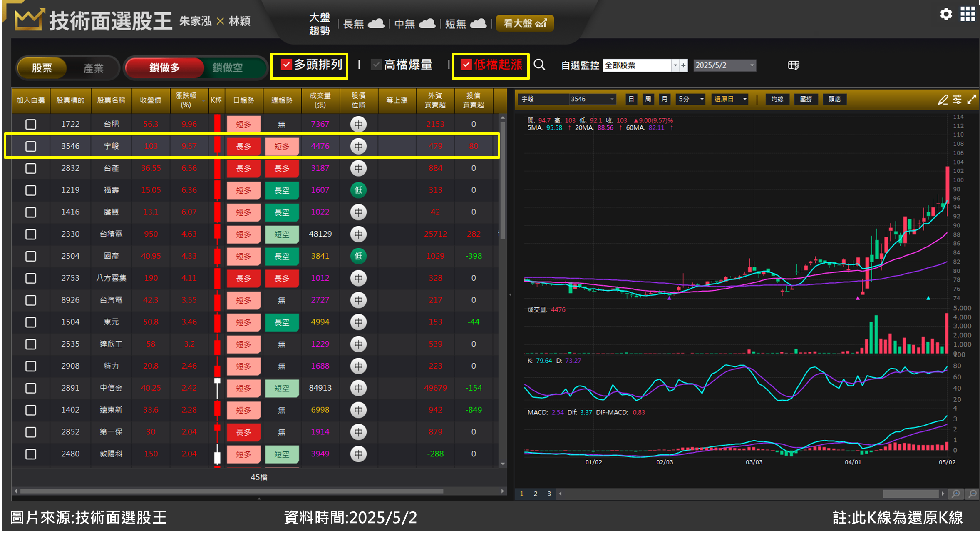Click the long-term cloud trend icon
This screenshot has width=980, height=536.
coord(376,23)
